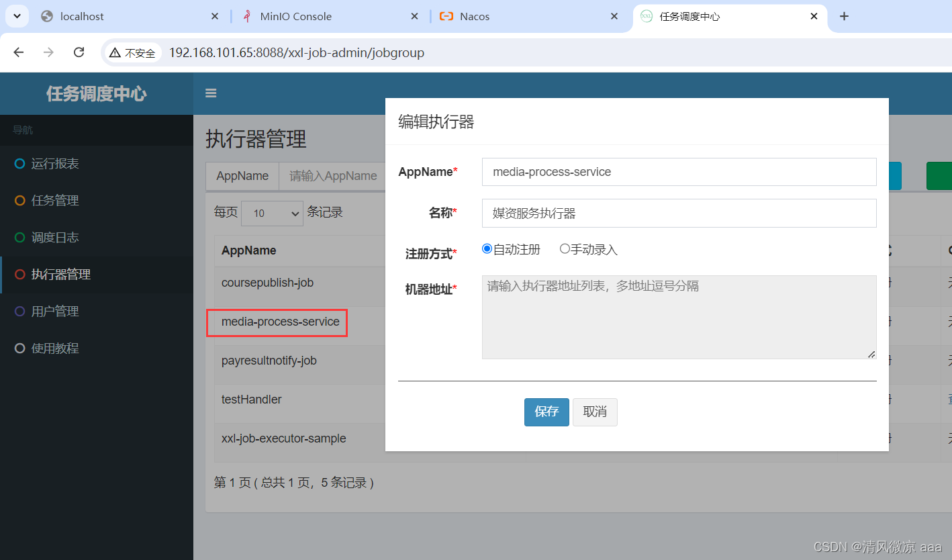This screenshot has height=560, width=952.
Task: Go back to the previous page
Action: [19, 52]
